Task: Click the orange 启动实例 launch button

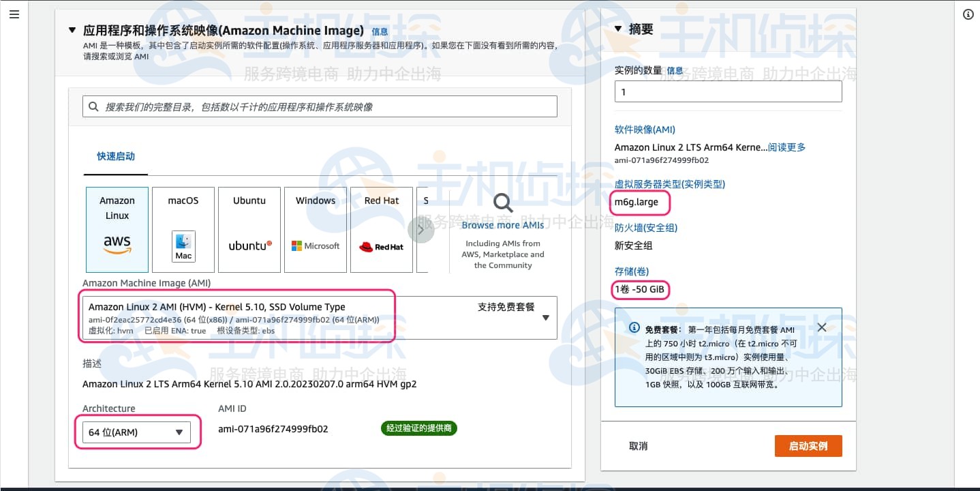Action: [x=808, y=445]
